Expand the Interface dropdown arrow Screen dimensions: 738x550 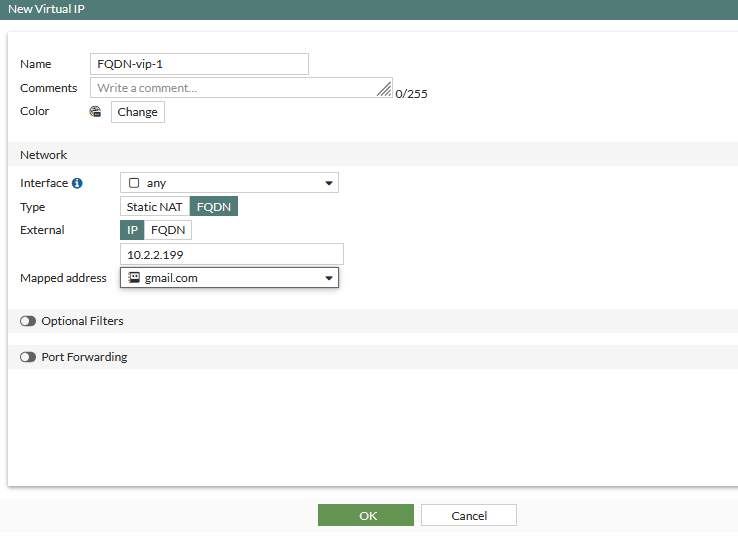click(328, 183)
